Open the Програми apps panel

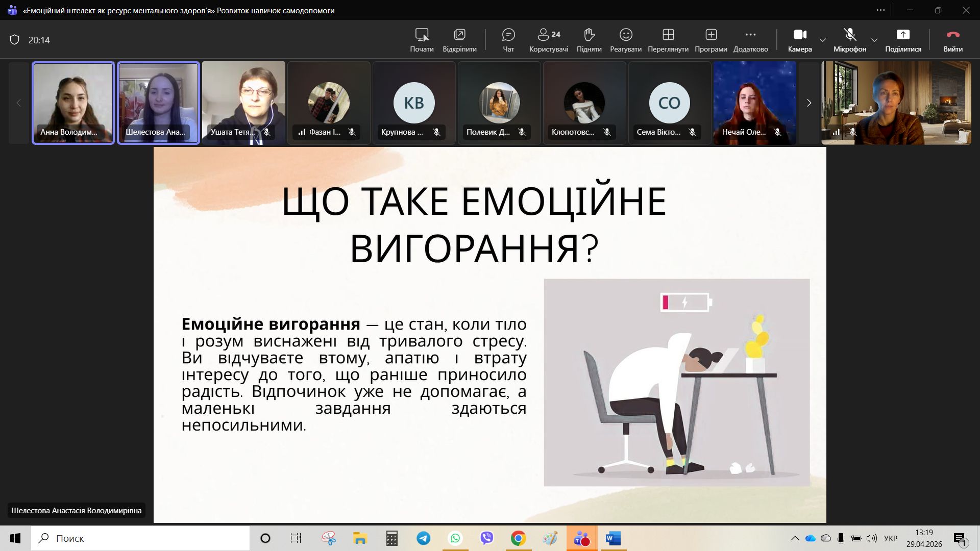pyautogui.click(x=710, y=40)
